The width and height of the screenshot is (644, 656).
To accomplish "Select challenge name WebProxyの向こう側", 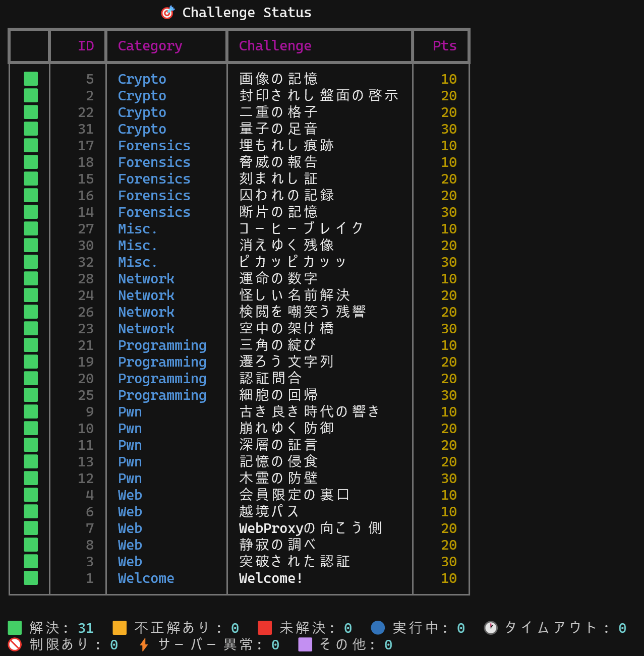I will click(311, 528).
